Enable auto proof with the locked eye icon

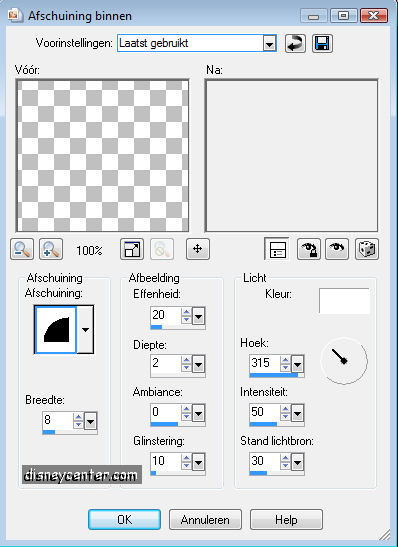[x=309, y=249]
